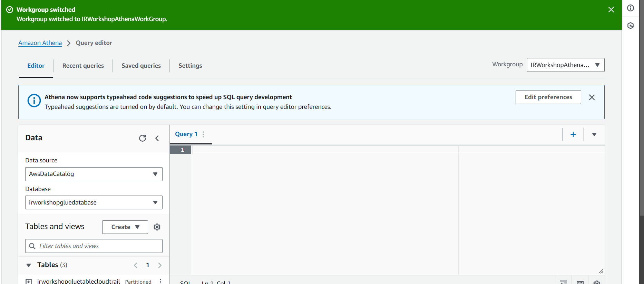Open actions menu for irworkshopgluetablecloudtrail table

click(160, 281)
